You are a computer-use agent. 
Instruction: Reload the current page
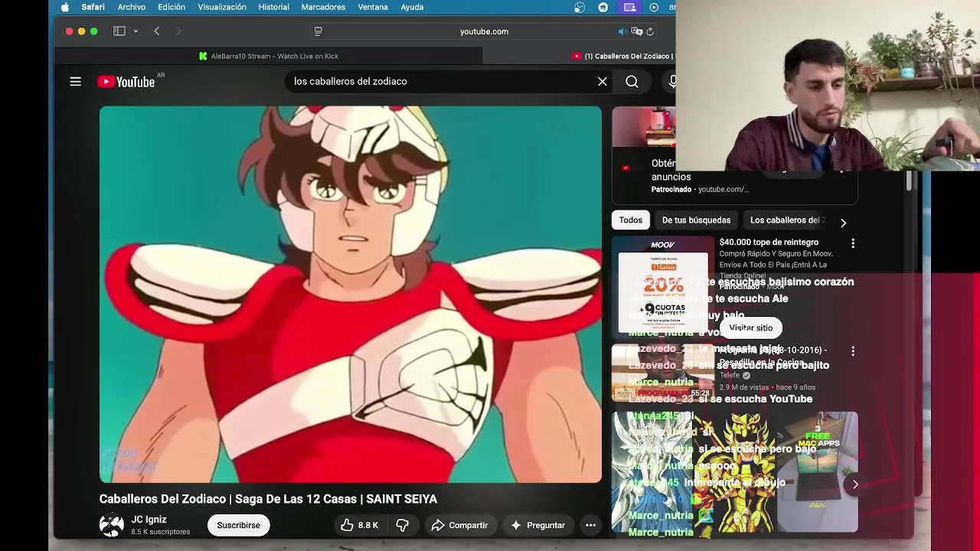click(650, 31)
